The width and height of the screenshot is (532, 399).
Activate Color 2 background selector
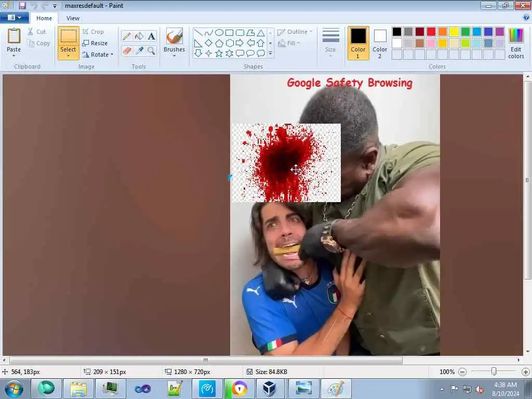pyautogui.click(x=380, y=43)
